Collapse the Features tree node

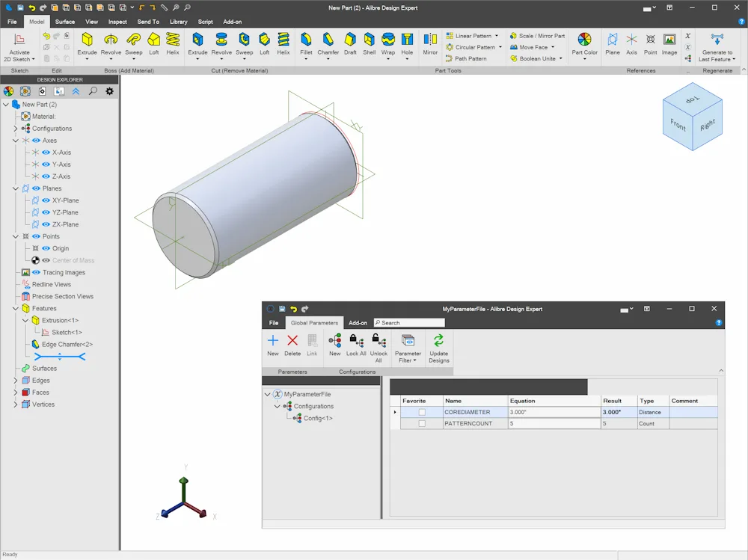coord(15,309)
